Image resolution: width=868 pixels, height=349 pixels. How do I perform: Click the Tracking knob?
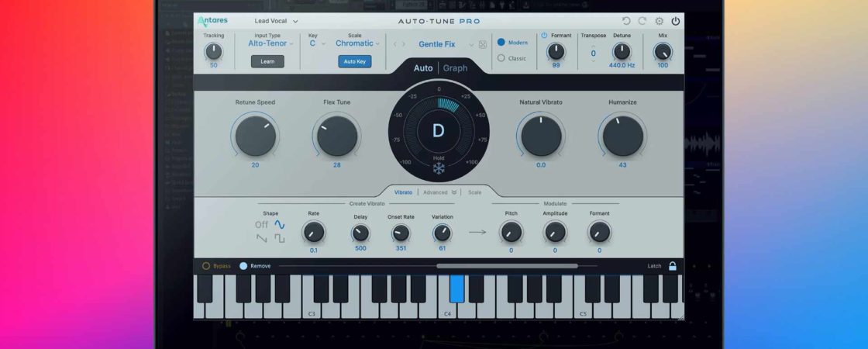point(213,51)
